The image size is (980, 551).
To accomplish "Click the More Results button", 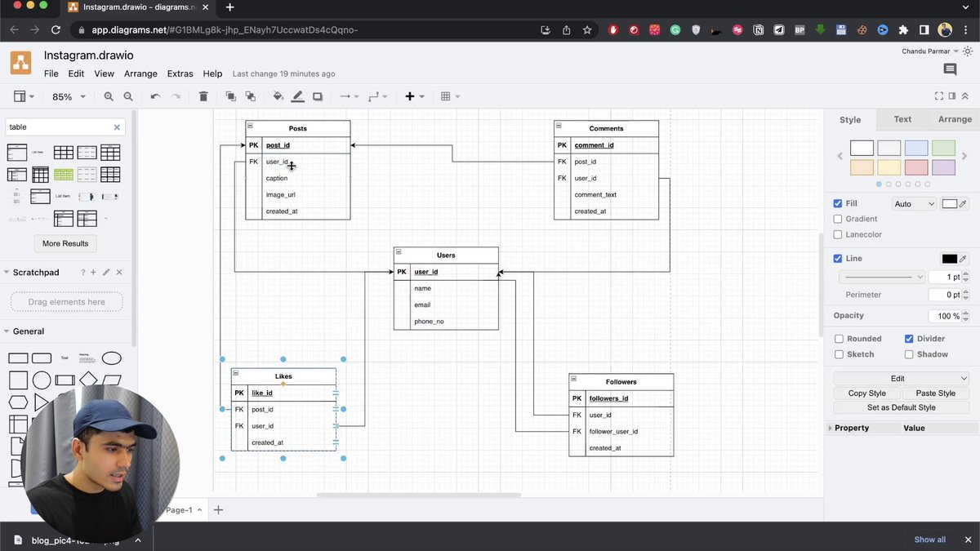I will [x=65, y=243].
